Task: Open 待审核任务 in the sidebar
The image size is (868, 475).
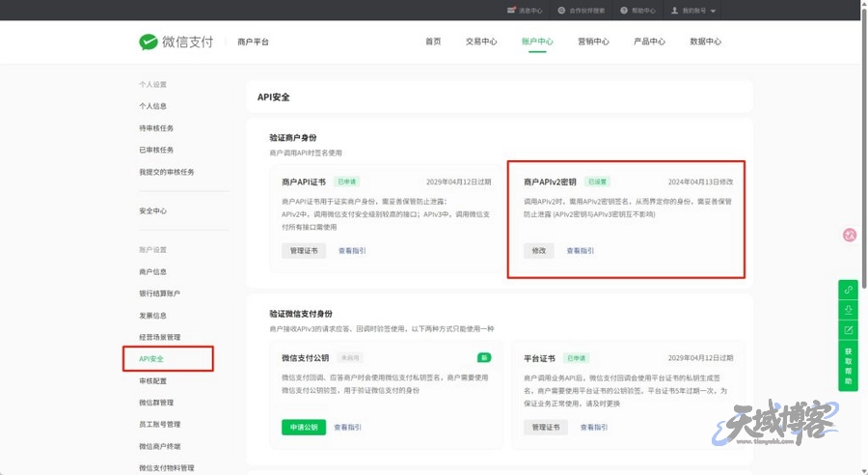Action: [x=156, y=128]
